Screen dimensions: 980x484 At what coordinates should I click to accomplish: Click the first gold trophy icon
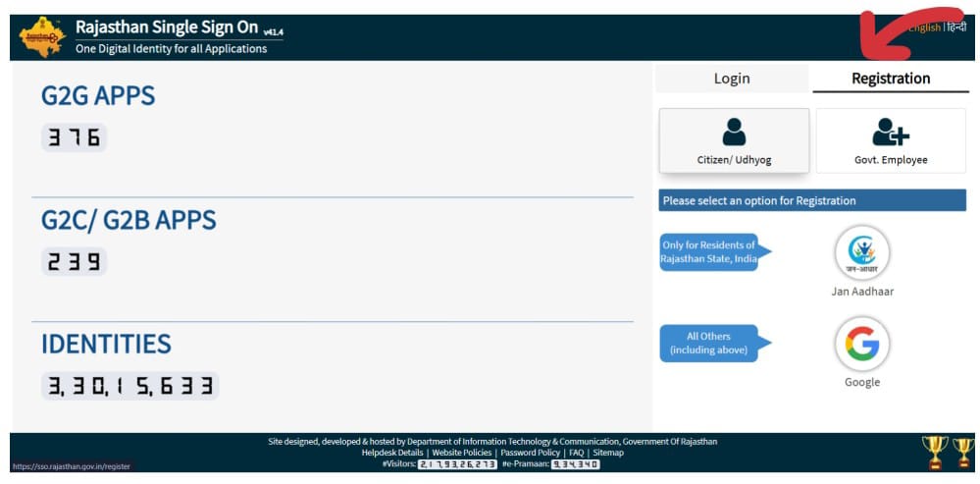935,453
